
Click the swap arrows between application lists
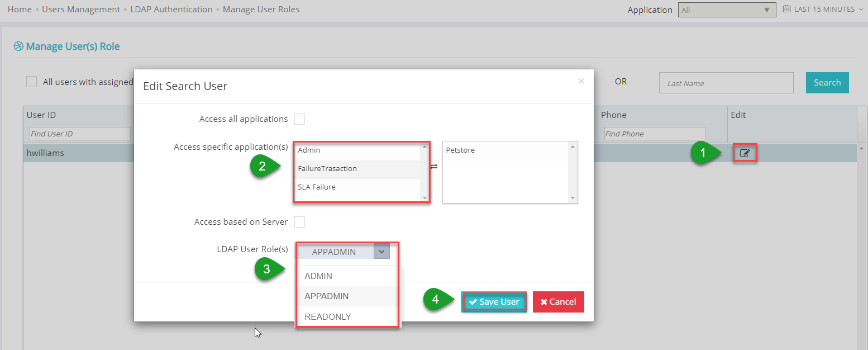tap(433, 167)
